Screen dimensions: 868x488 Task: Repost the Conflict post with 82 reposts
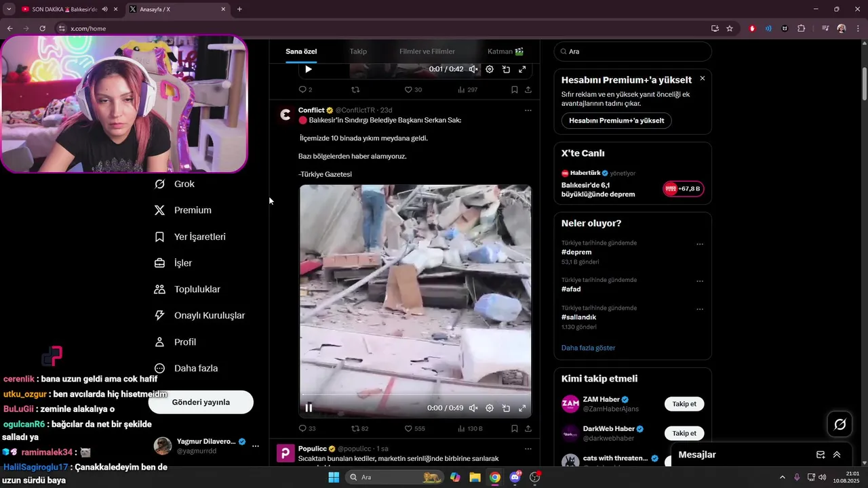359,428
